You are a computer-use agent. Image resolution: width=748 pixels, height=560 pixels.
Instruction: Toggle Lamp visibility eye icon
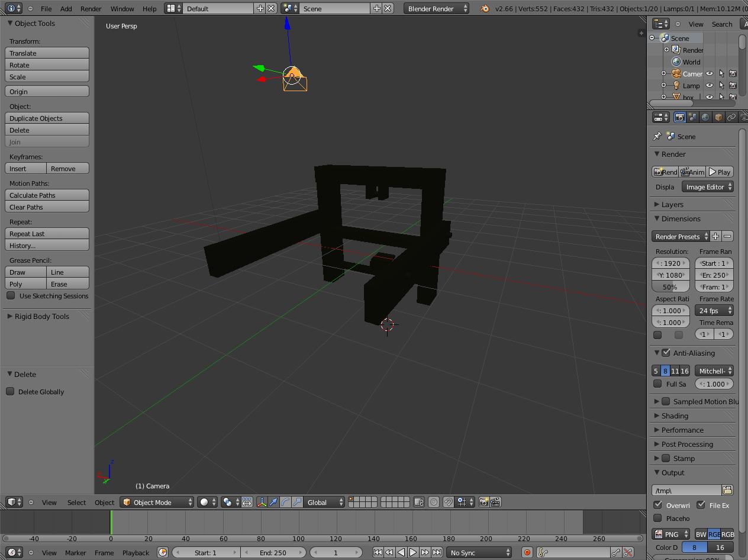(710, 85)
